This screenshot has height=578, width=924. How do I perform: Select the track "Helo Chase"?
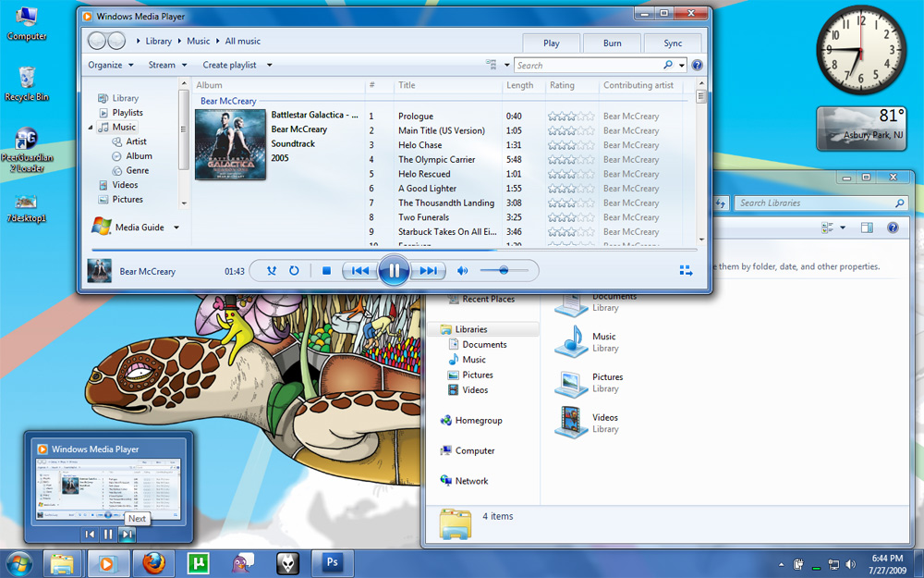[x=420, y=144]
